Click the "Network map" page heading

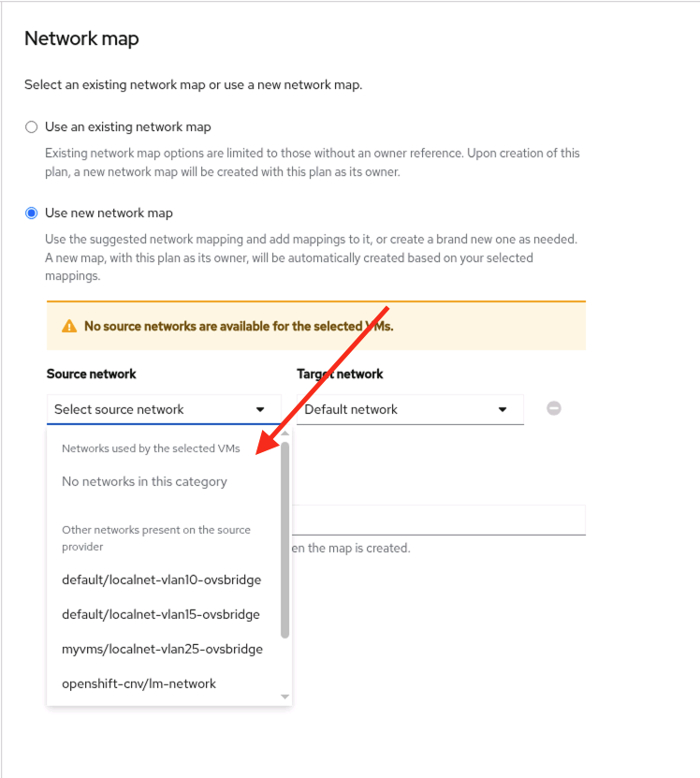(x=81, y=38)
